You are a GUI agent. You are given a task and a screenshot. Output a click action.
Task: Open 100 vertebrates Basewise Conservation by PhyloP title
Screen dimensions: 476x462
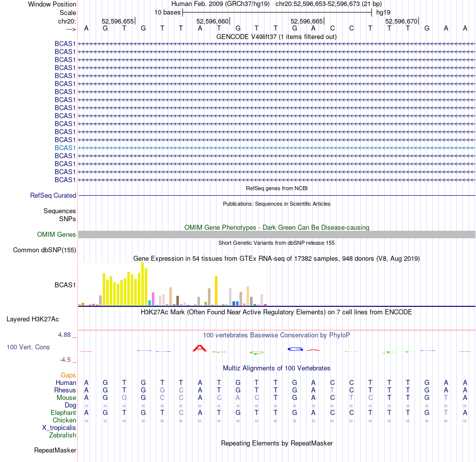point(276,335)
